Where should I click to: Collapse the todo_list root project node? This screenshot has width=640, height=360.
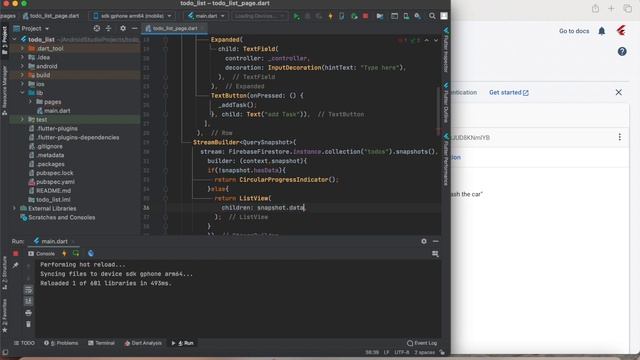pos(15,40)
